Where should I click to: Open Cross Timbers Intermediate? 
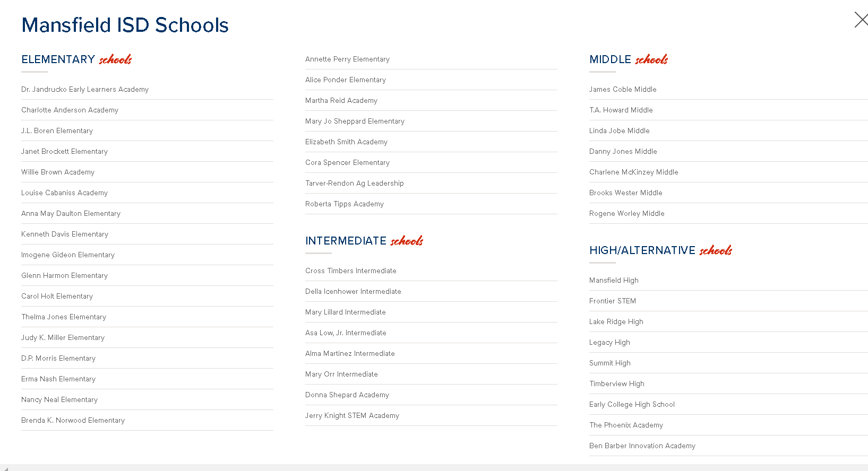coord(350,271)
